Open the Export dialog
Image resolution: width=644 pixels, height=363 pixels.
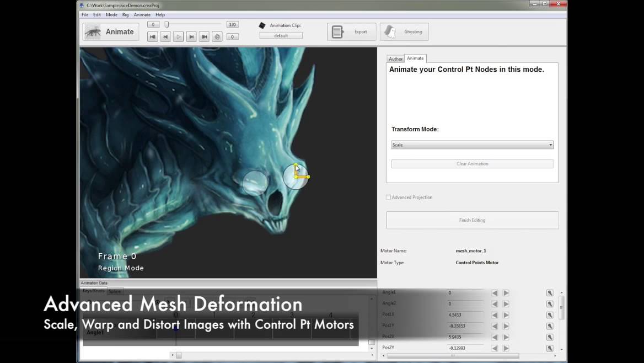(x=352, y=31)
